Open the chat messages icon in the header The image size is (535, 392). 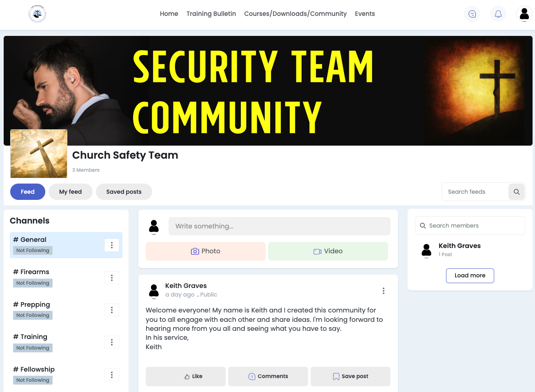(x=472, y=13)
